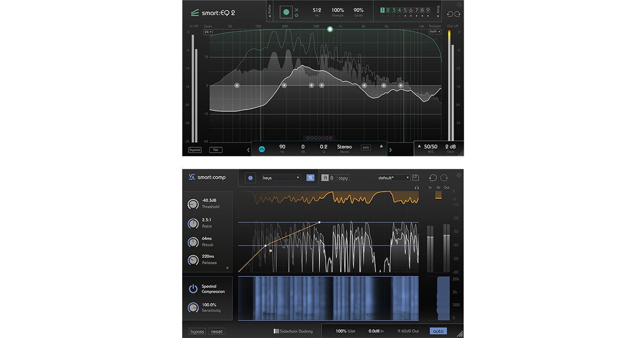644x338 pixels.
Task: Open the Zoom dropdown showing 24
Action: 207,32
